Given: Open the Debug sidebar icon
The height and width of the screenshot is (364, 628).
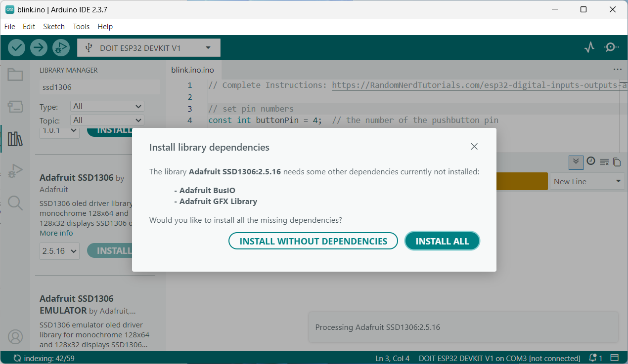Looking at the screenshot, I should click(15, 171).
